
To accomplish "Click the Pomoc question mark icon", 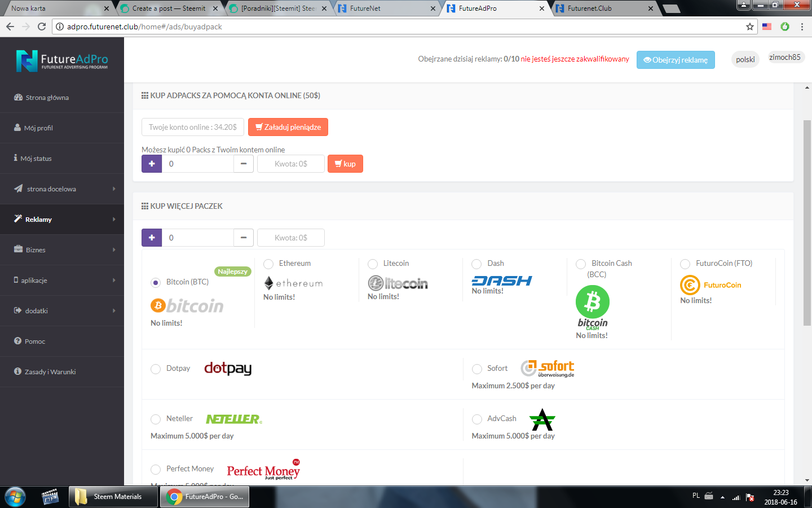I will 17,341.
